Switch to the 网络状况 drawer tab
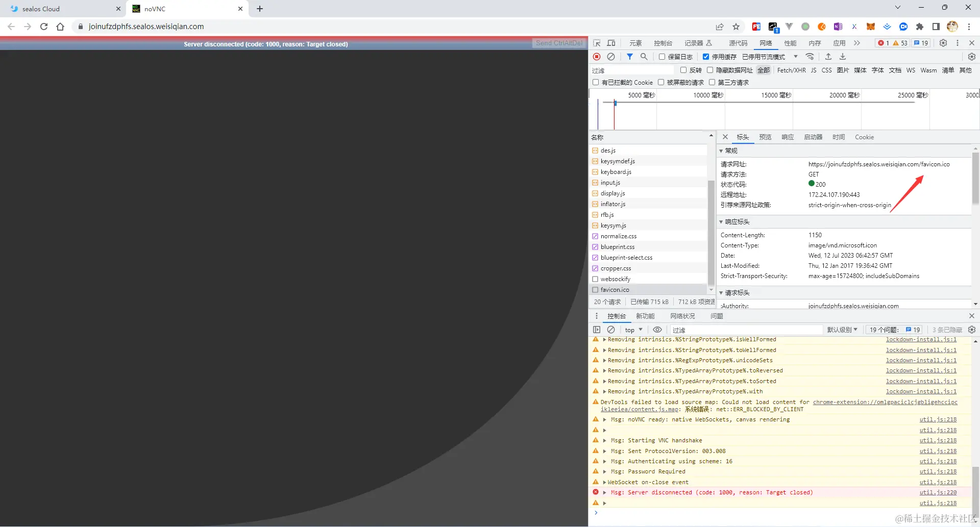 (x=682, y=316)
